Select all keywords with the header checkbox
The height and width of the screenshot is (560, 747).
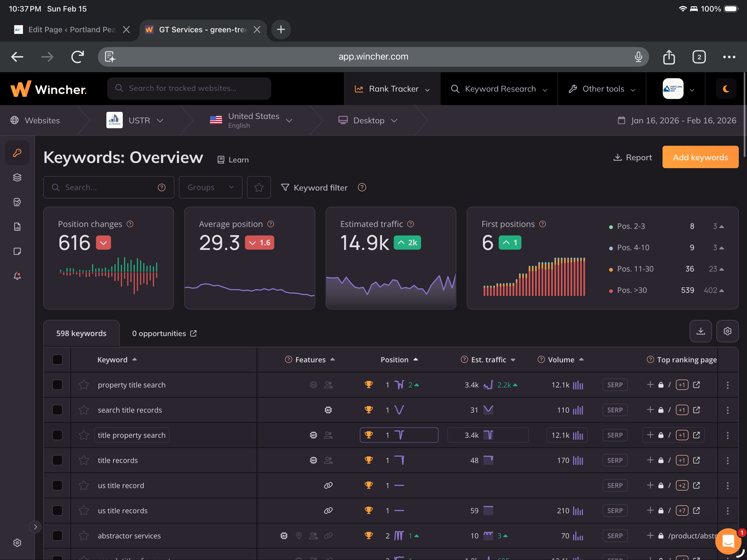pos(57,359)
